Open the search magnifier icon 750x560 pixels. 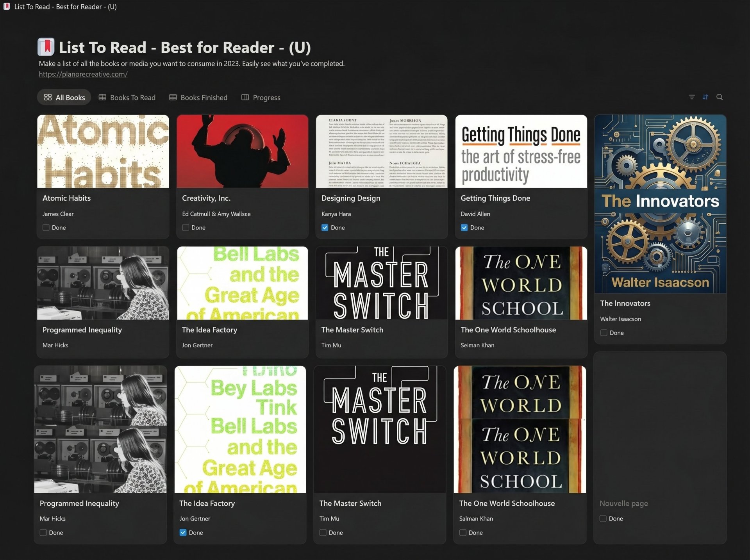(719, 97)
